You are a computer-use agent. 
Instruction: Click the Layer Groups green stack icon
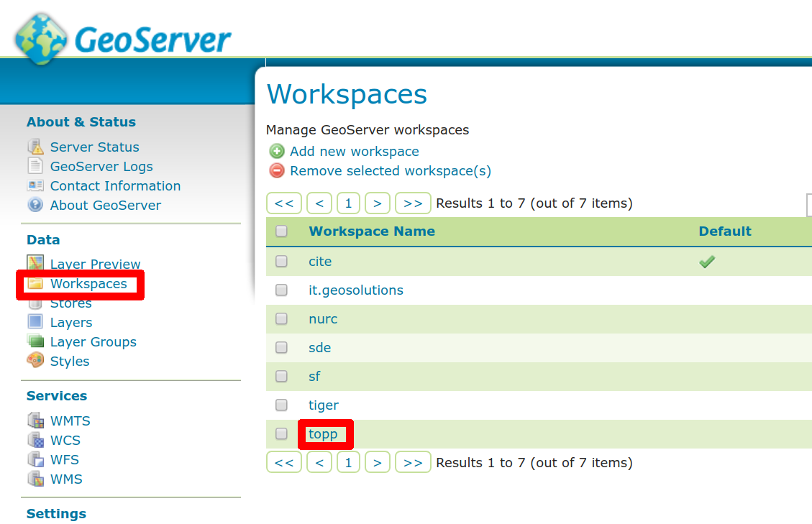pos(35,341)
